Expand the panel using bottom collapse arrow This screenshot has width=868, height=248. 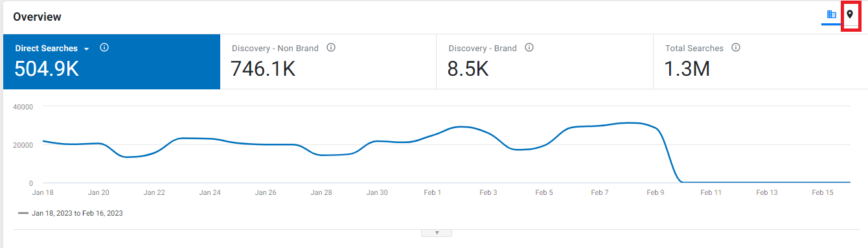(x=437, y=232)
